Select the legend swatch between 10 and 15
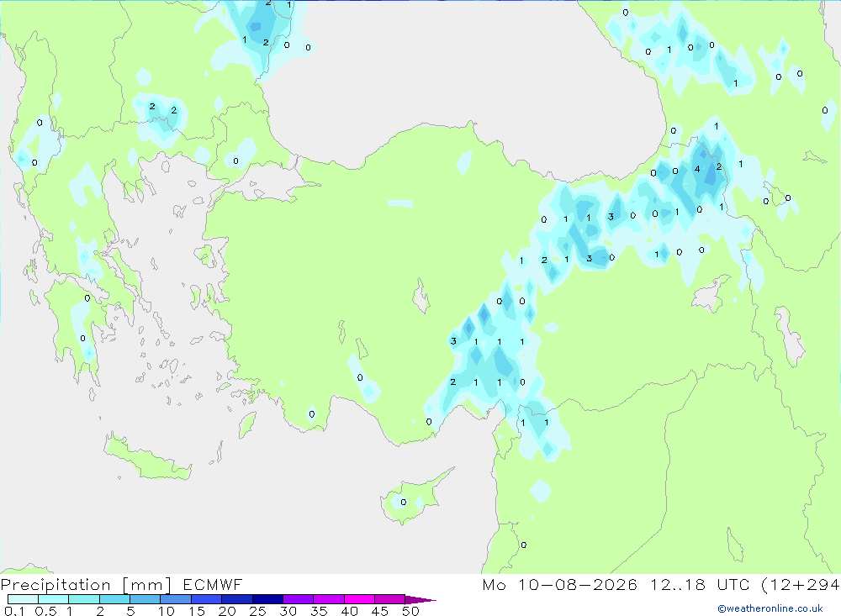Screen dimensions: 841x616 click(176, 599)
